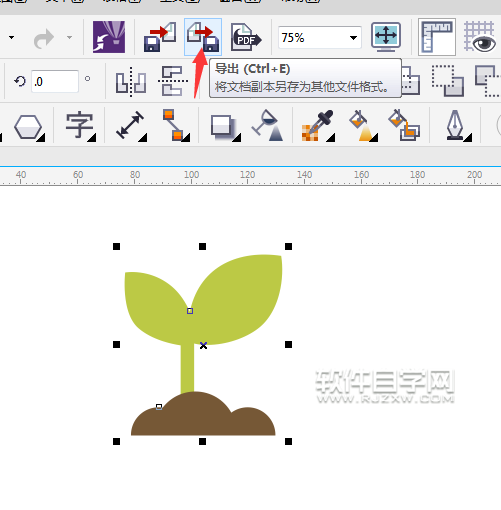
Task: Select the Connector tool
Action: point(176,125)
